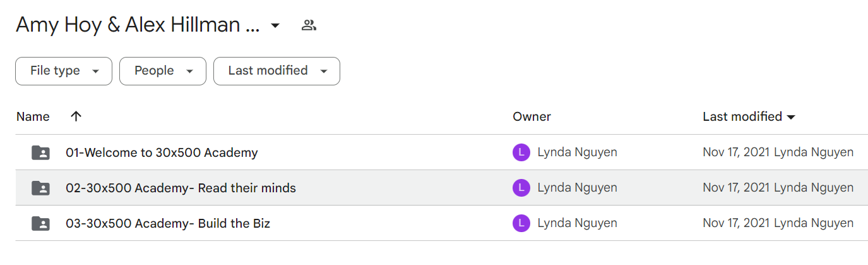Click folder icon of 01-Welcome to 30x500 Academy

tap(40, 152)
